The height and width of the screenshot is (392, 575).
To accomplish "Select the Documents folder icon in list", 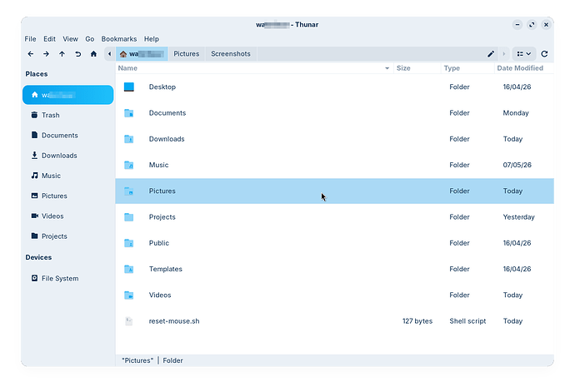I will click(x=128, y=113).
